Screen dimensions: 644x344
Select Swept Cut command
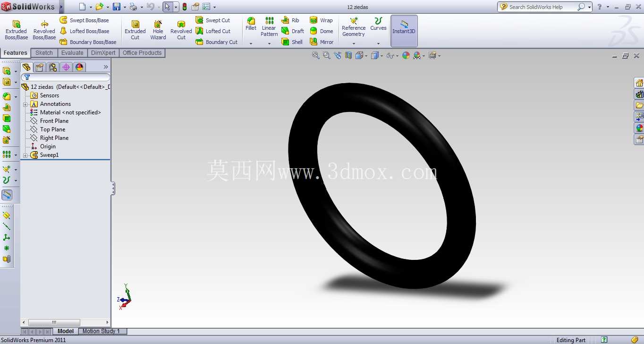pyautogui.click(x=213, y=20)
